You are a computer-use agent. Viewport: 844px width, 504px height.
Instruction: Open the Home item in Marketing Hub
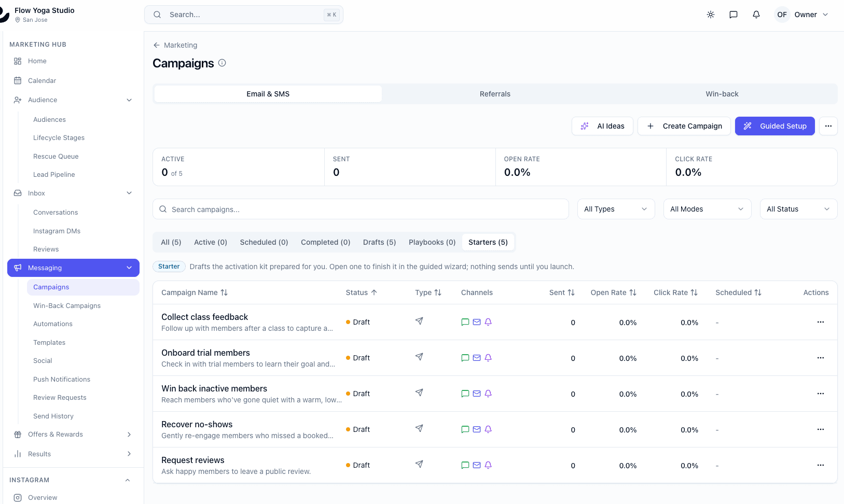(73, 61)
